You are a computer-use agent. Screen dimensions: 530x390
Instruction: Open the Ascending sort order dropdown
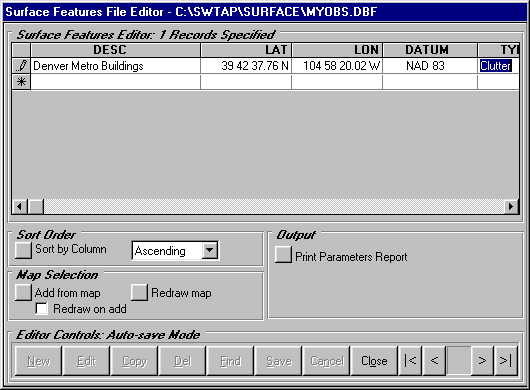[210, 250]
